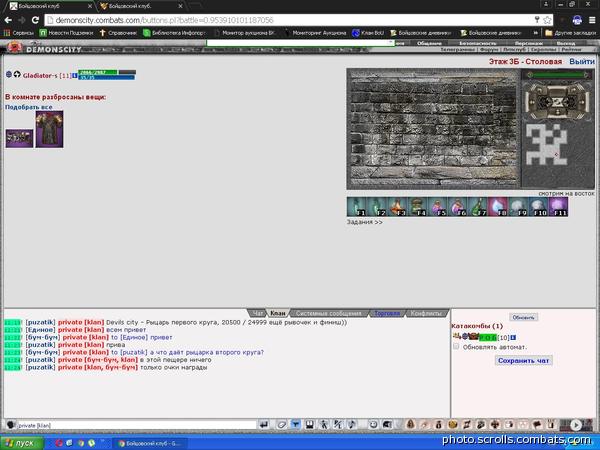
Task: Open the 'Системные сообщения' tab
Action: coord(329,313)
